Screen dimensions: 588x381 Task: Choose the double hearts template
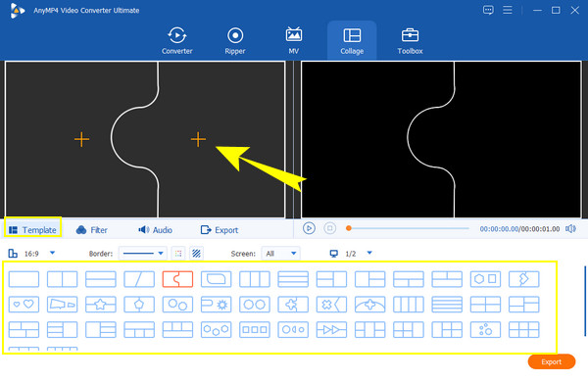pyautogui.click(x=24, y=305)
